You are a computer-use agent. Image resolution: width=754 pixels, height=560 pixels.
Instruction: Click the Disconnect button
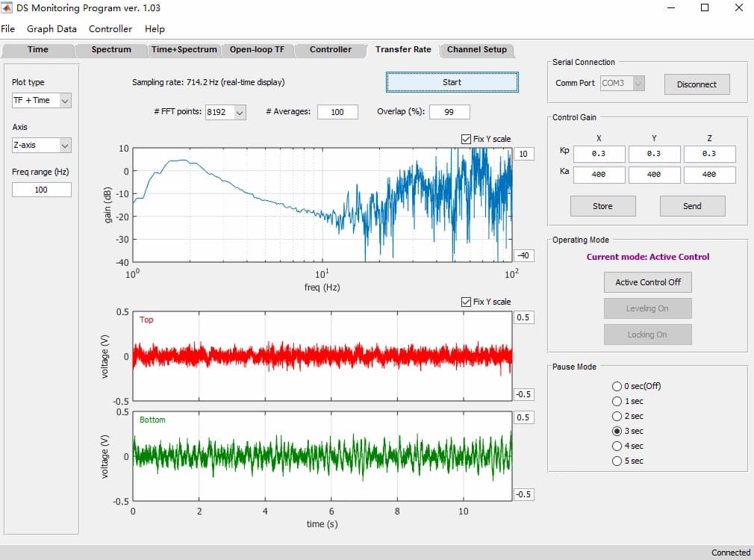point(697,84)
